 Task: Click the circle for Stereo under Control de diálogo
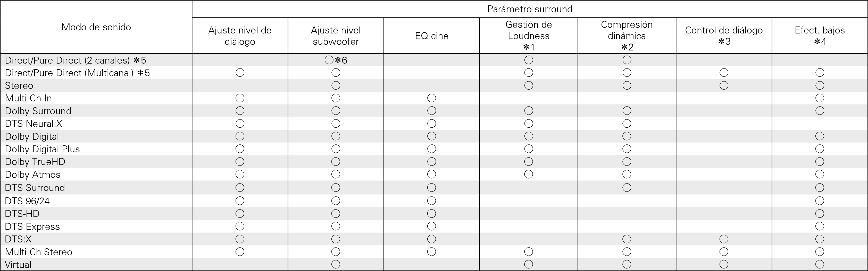(724, 85)
